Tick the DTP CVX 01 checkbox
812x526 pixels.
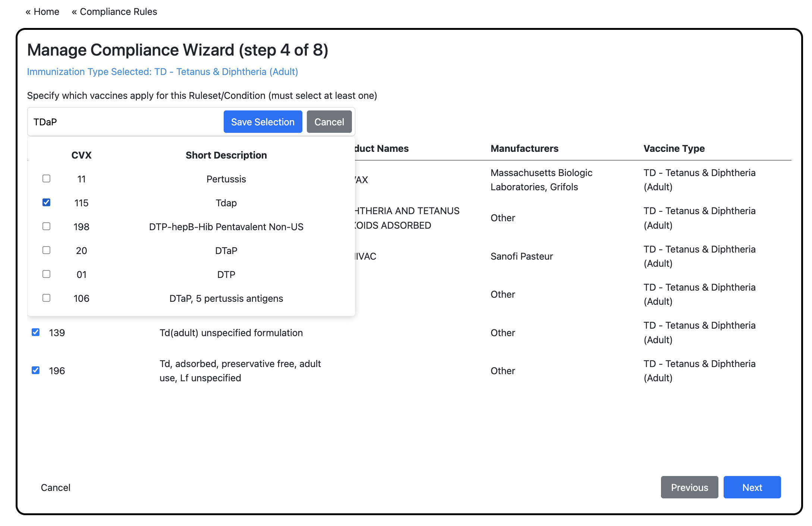[x=46, y=274]
